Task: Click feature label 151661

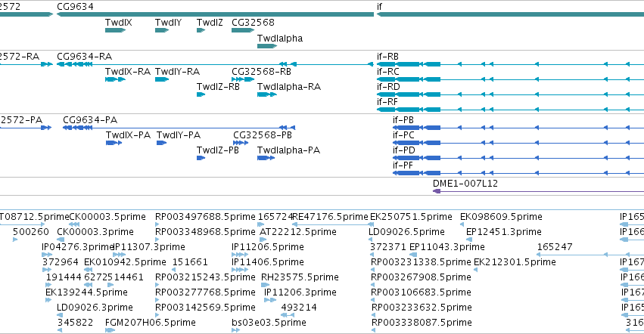Action: [x=190, y=262]
